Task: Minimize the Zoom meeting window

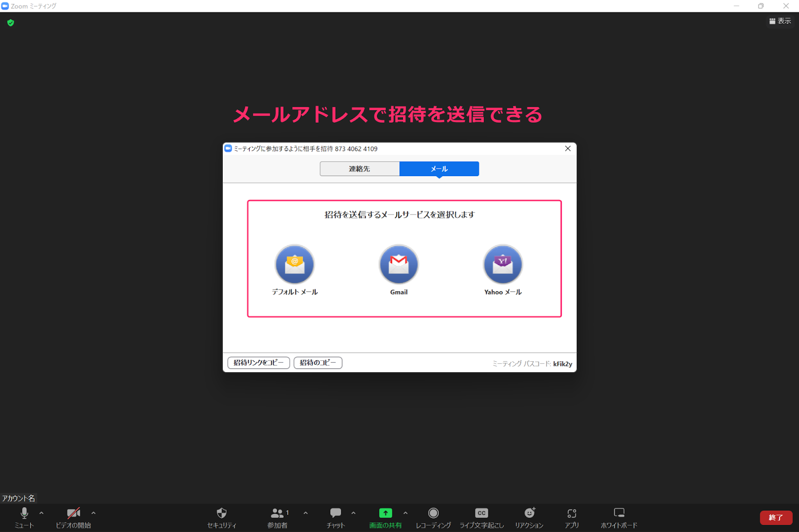Action: point(737,6)
